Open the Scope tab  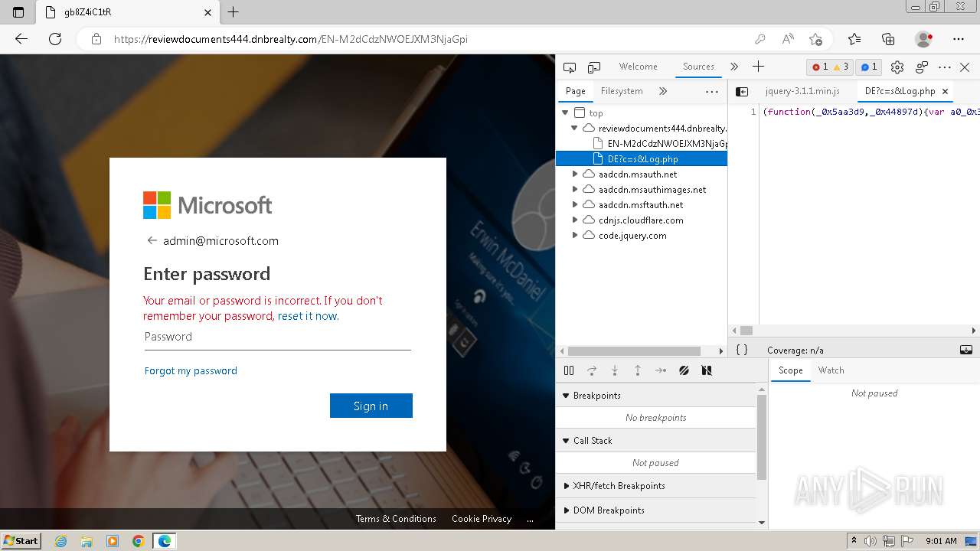point(790,370)
